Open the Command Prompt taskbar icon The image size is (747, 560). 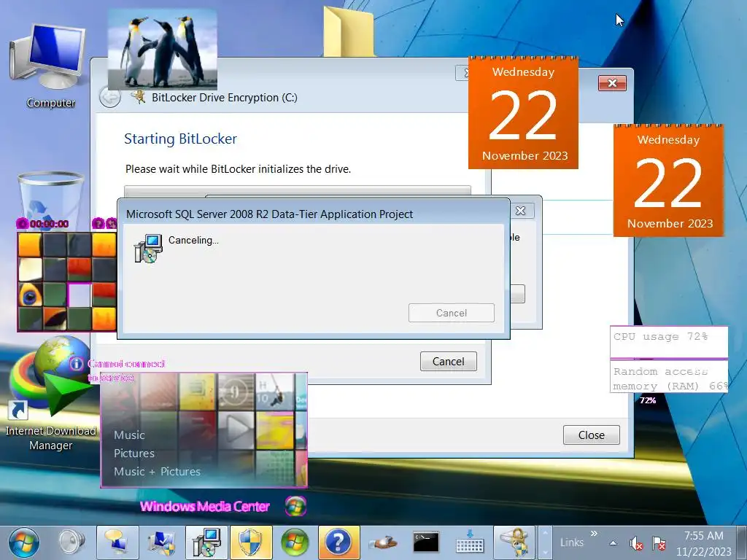point(426,542)
